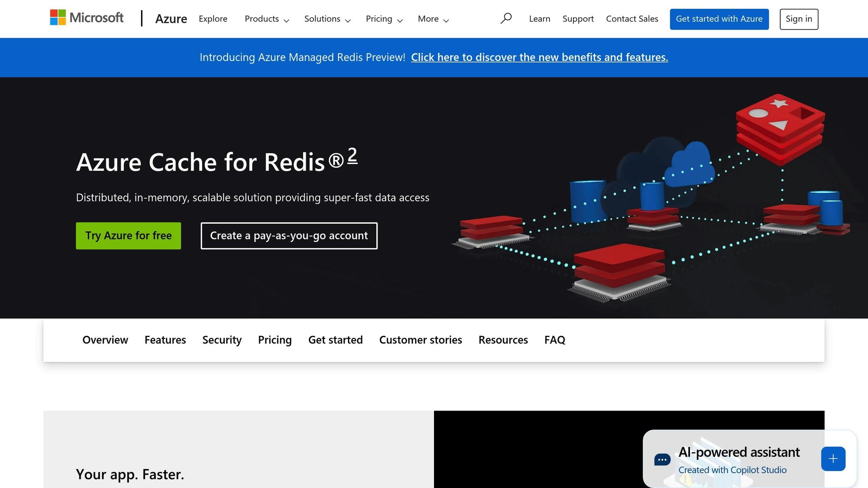Go to the Get started section tab
868x488 pixels.
click(x=336, y=340)
